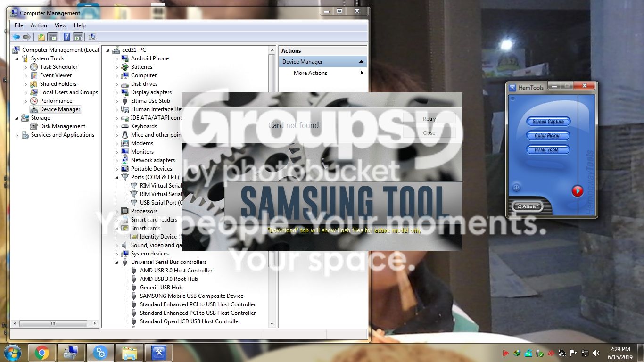The height and width of the screenshot is (362, 644).
Task: Select the System devices category
Action: tap(149, 254)
